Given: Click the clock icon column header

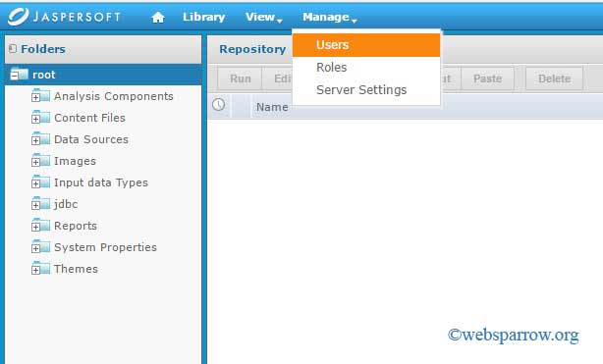Looking at the screenshot, I should pos(218,105).
